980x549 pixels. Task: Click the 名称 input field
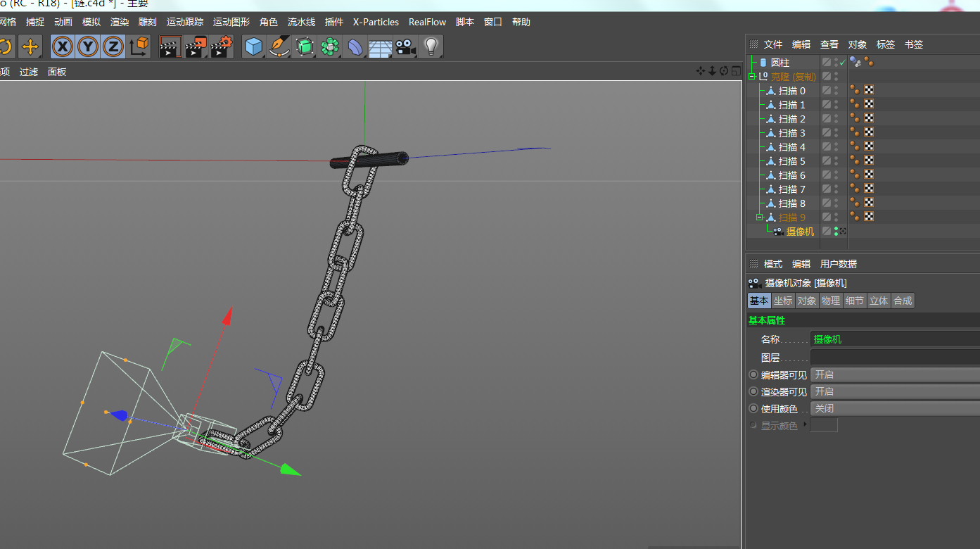[893, 339]
